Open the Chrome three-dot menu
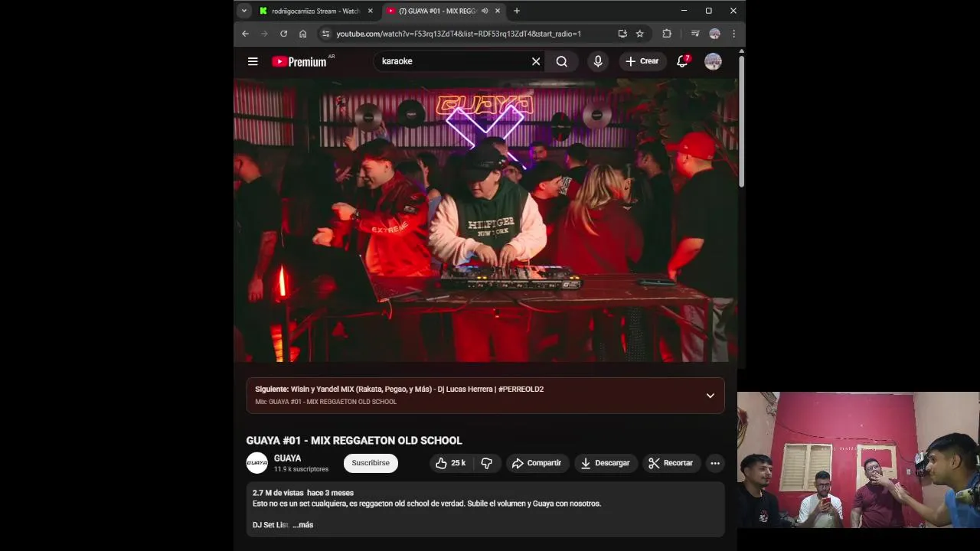Image resolution: width=980 pixels, height=551 pixels. (733, 34)
